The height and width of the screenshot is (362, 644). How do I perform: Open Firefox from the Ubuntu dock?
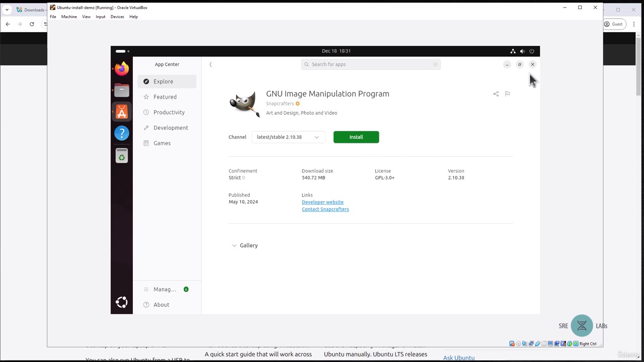pyautogui.click(x=122, y=68)
